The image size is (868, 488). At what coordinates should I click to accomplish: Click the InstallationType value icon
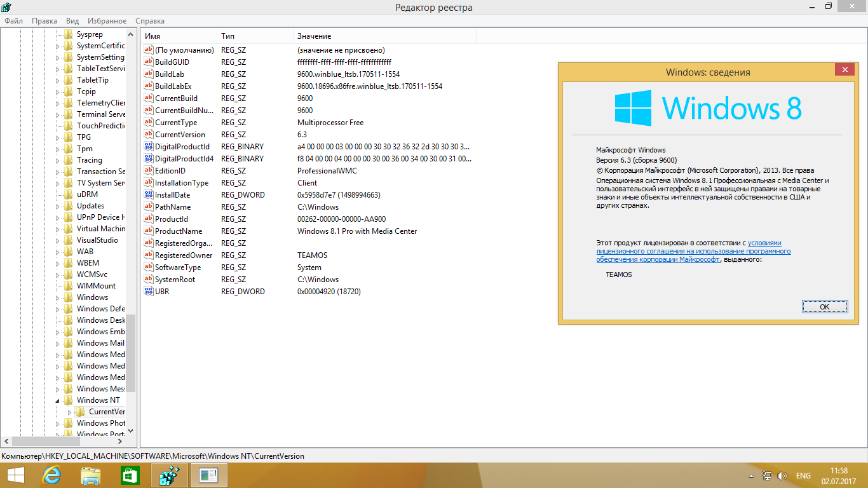(x=149, y=183)
